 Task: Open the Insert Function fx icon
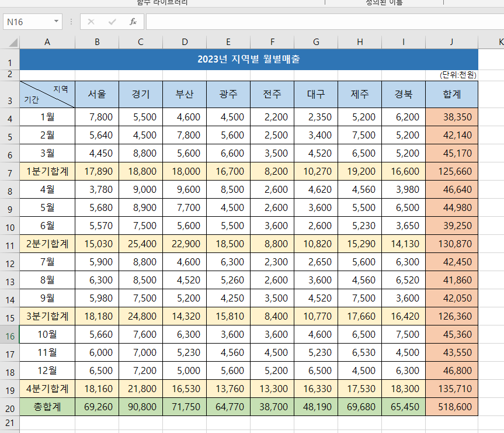133,22
